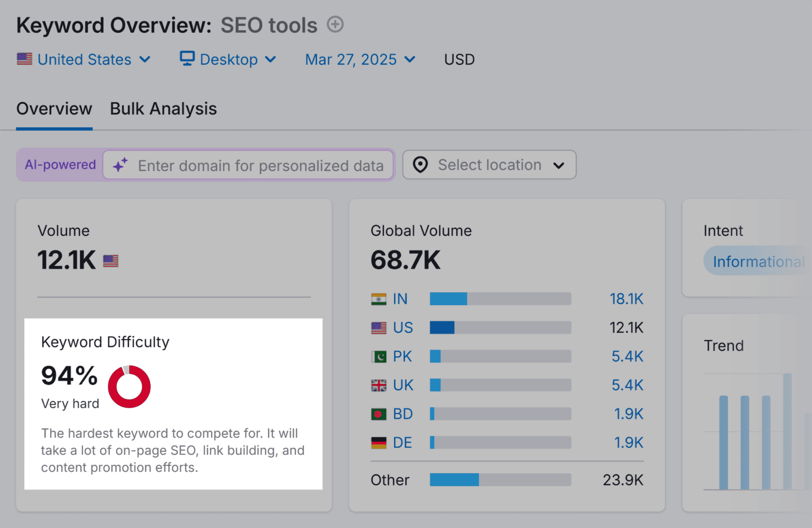
Task: Click the UK 5.4K volume link
Action: [x=627, y=385]
